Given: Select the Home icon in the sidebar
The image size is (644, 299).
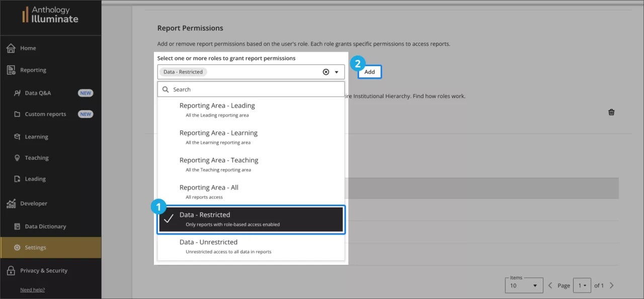Looking at the screenshot, I should (12, 48).
